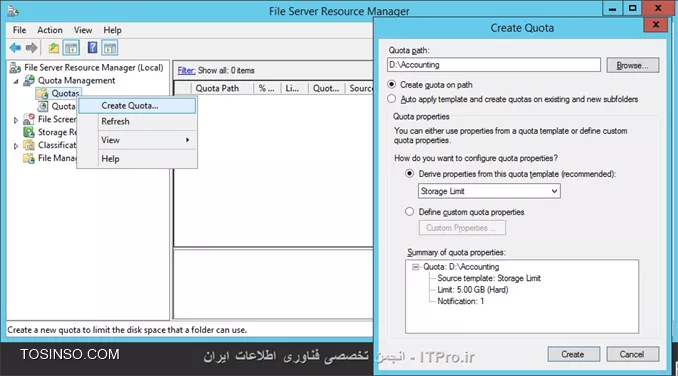Select the File Server Resource Manager (Local) root node
The width and height of the screenshot is (678, 376).
pos(93,67)
